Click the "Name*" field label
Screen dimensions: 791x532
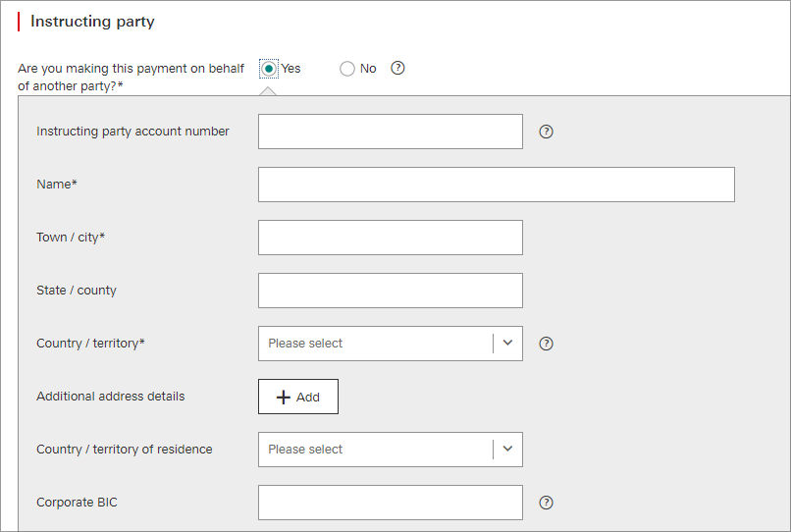coord(57,185)
